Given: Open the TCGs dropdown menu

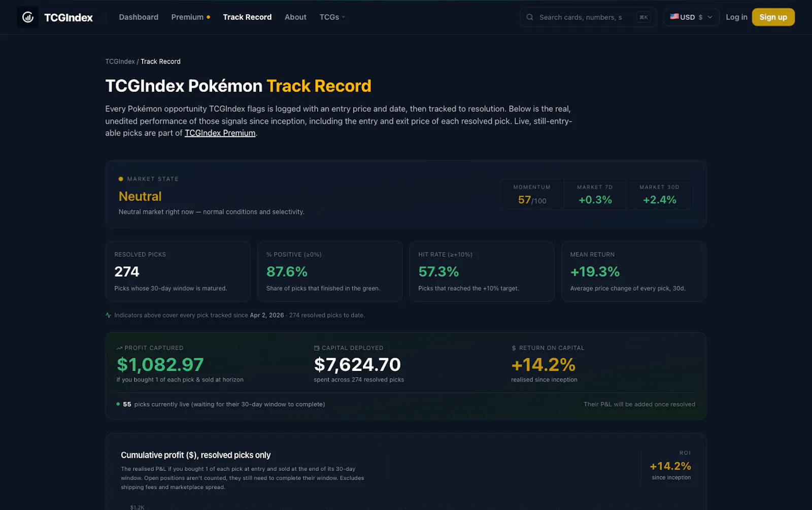Looking at the screenshot, I should coord(332,17).
